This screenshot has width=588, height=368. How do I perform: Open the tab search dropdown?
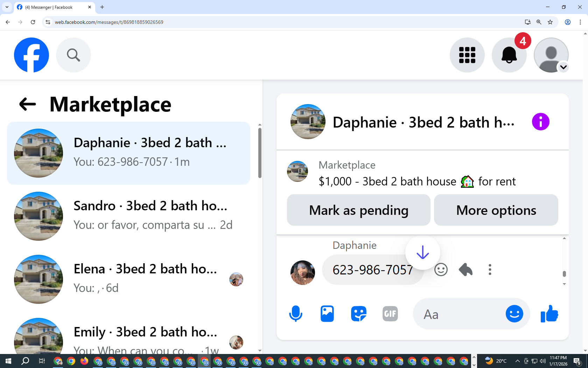[x=7, y=7]
